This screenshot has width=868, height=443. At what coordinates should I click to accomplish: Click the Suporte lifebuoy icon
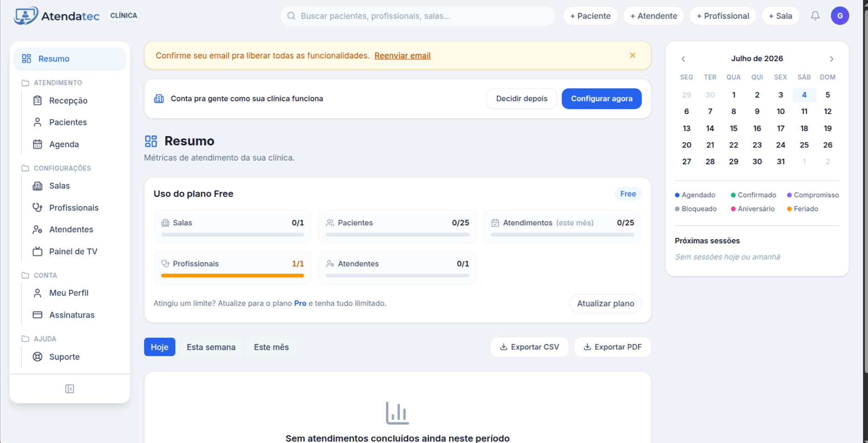click(38, 357)
